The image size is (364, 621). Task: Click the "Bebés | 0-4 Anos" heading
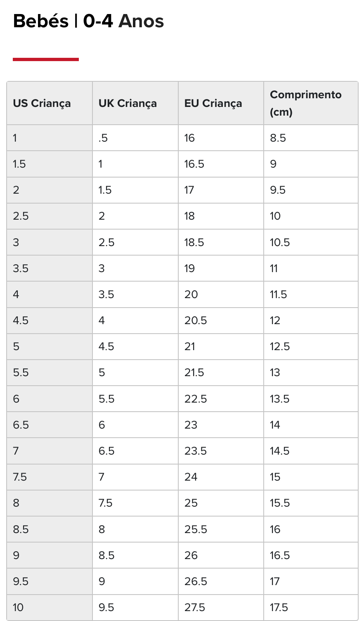coord(88,21)
